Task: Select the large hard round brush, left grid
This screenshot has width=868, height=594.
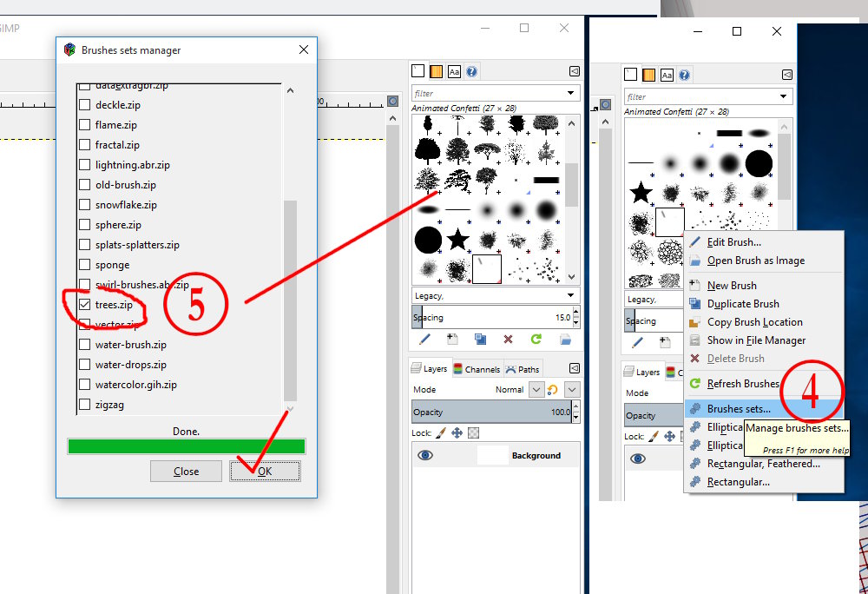Action: coord(428,240)
